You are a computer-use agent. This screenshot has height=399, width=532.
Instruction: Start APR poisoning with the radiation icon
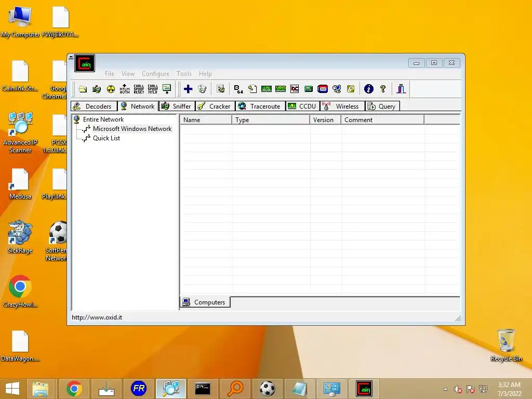tap(111, 89)
